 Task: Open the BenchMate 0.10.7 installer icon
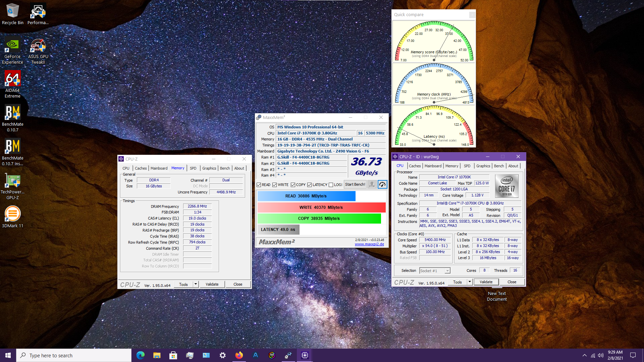pos(12,152)
